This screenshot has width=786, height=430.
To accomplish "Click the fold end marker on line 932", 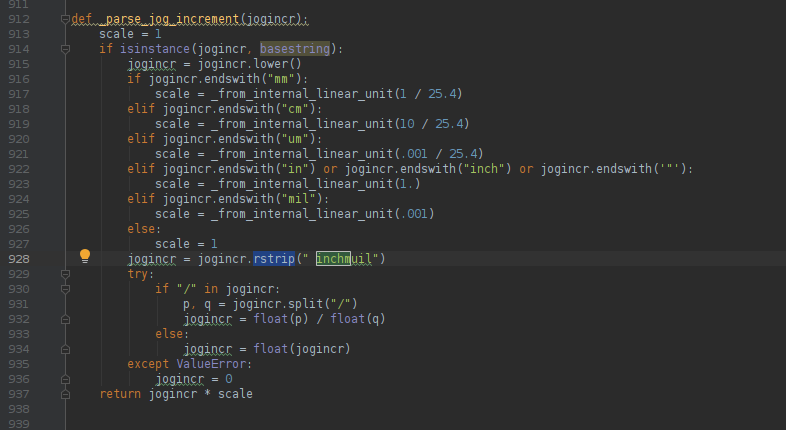I will 65,319.
